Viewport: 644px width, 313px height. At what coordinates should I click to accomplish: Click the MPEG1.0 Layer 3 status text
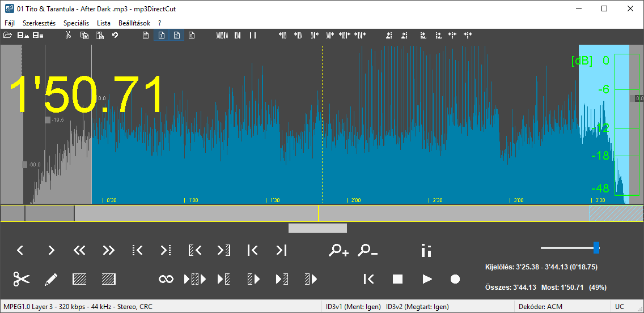coord(78,306)
